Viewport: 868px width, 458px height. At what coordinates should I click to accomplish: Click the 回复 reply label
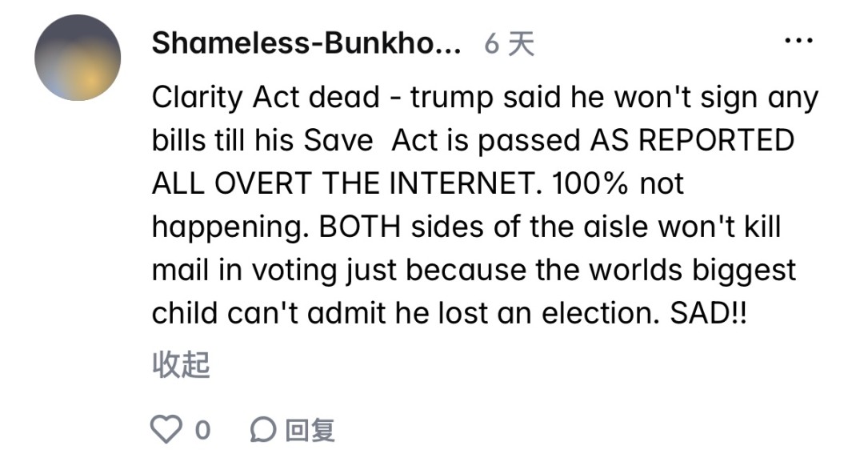point(310,431)
